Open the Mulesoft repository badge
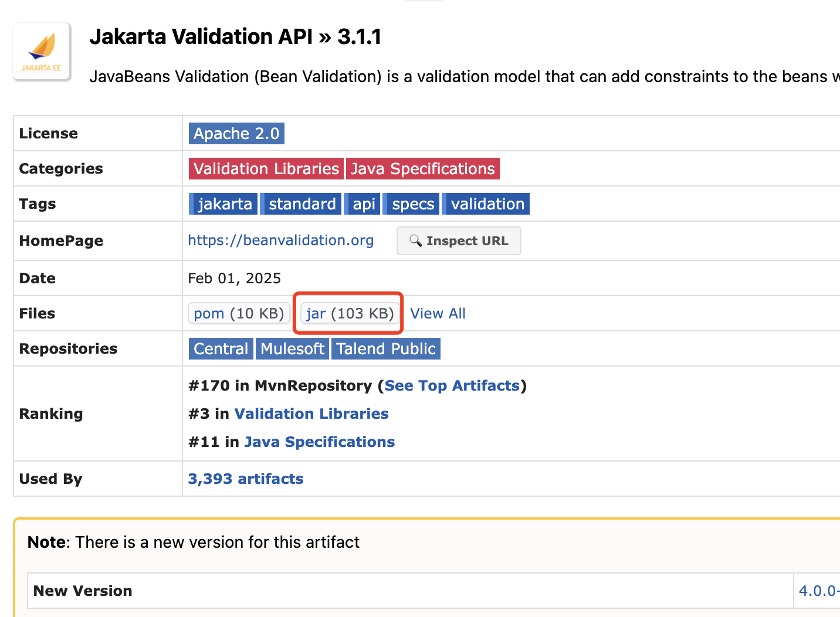The image size is (840, 617). [292, 349]
